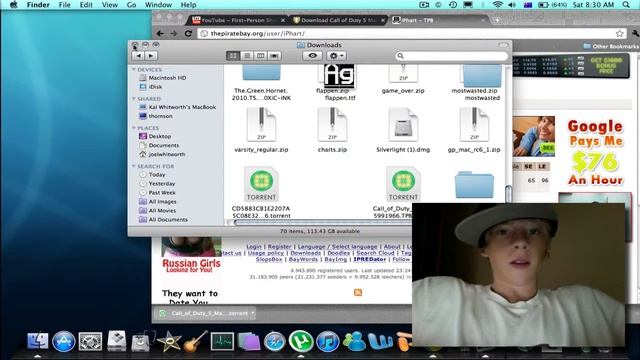
Task: Open the File menu
Action: (x=64, y=5)
